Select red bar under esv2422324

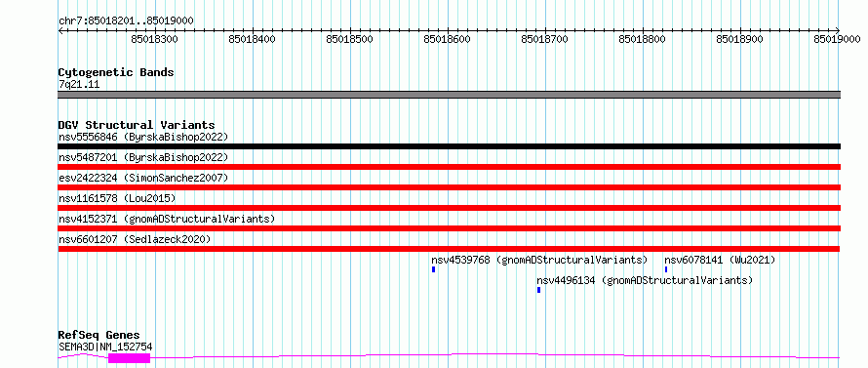449,187
